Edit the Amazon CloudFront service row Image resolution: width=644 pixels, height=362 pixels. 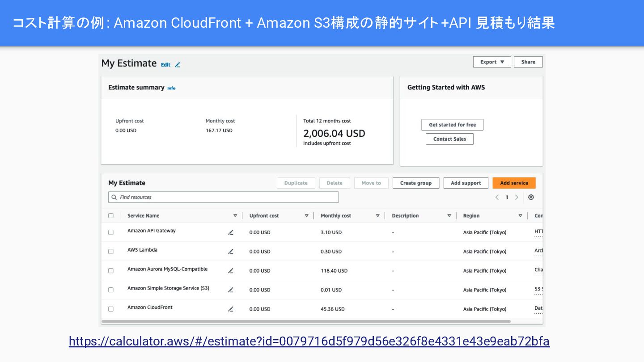[x=231, y=309]
